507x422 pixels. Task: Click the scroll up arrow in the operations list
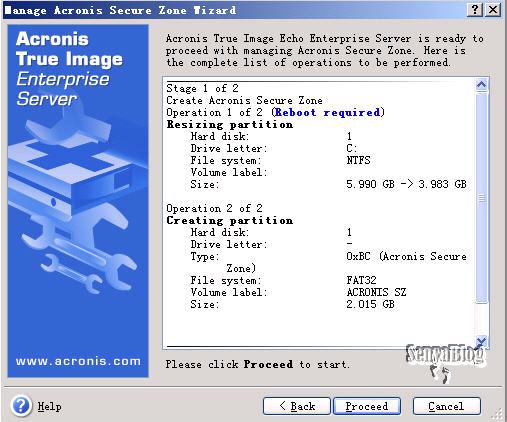tap(482, 85)
